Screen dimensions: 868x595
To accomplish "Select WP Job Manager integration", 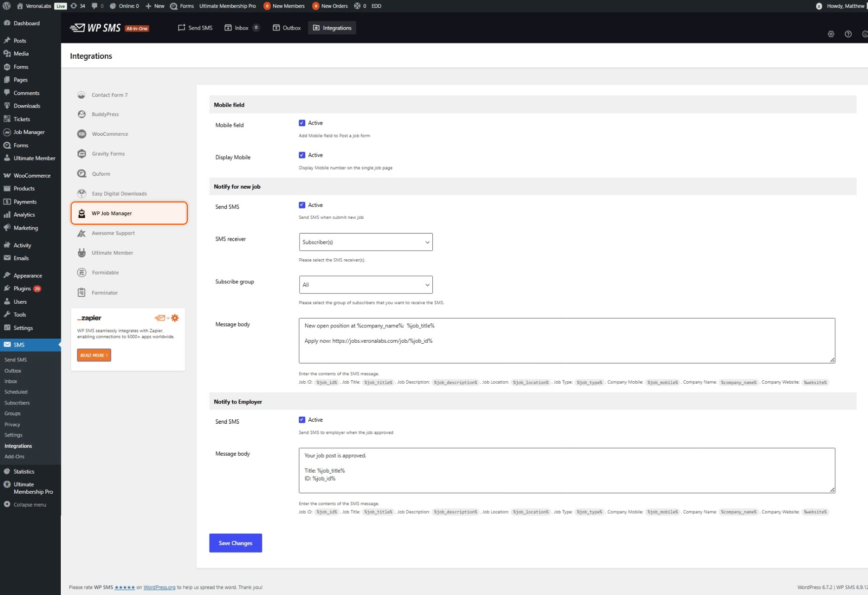I will click(129, 213).
